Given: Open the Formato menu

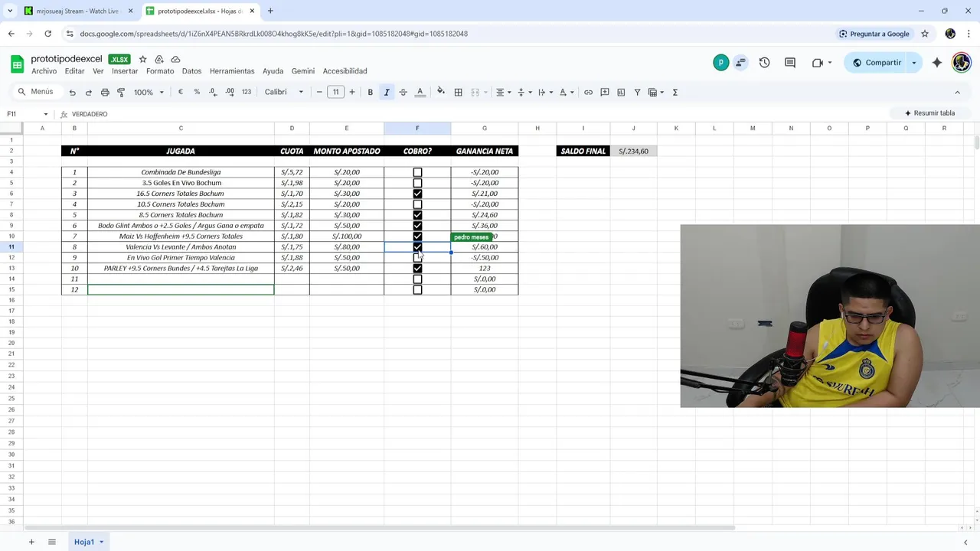Looking at the screenshot, I should coord(160,71).
